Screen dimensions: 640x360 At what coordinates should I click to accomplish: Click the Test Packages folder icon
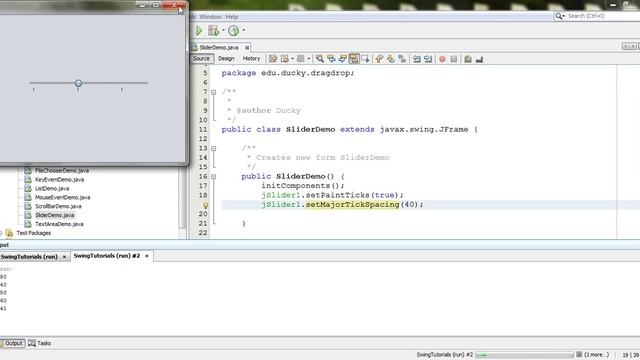click(x=9, y=233)
